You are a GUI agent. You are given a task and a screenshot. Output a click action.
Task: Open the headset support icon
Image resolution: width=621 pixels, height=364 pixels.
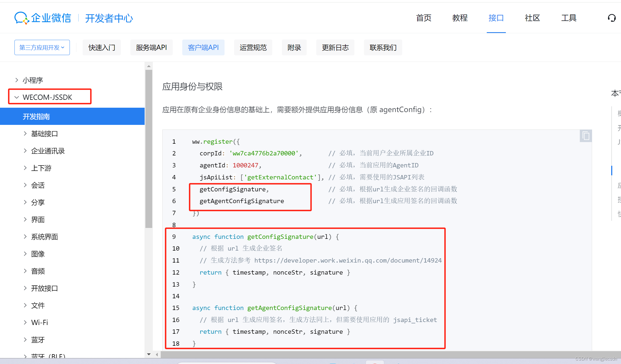(x=611, y=18)
